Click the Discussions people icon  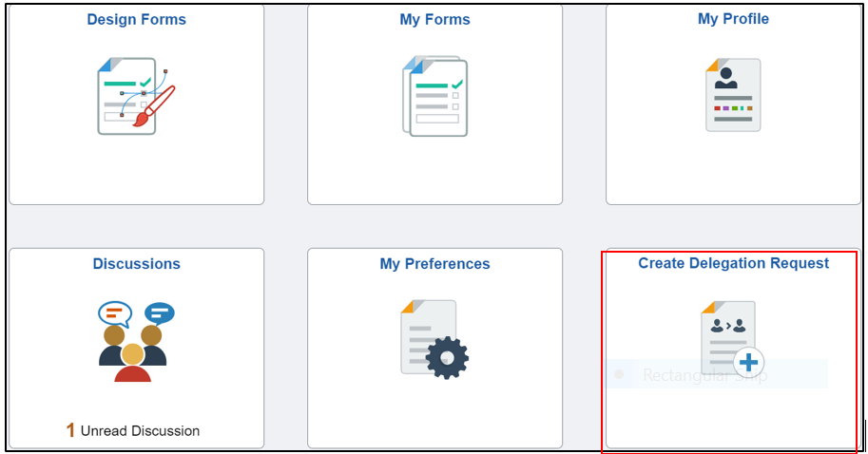(x=133, y=351)
